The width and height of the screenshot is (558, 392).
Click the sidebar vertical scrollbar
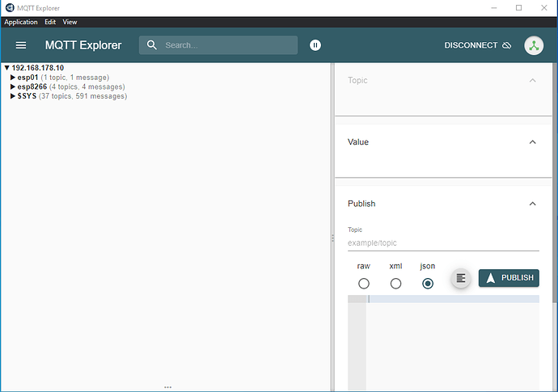click(555, 183)
